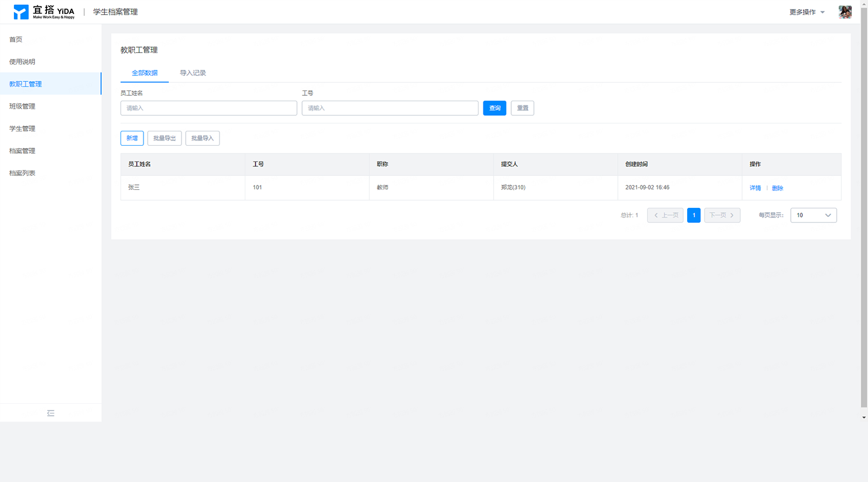Click the 101 employee number cell
868x482 pixels.
(307, 187)
